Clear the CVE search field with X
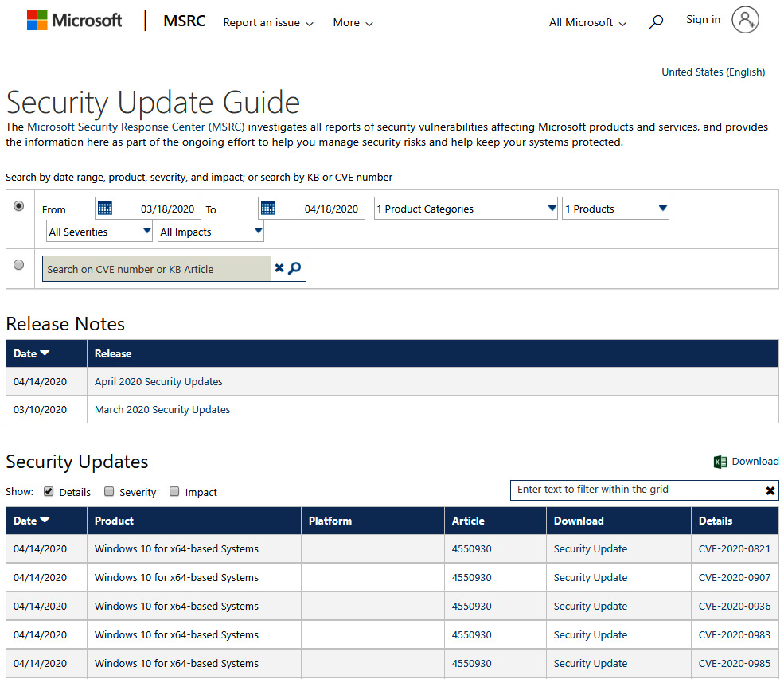784x679 pixels. click(279, 269)
